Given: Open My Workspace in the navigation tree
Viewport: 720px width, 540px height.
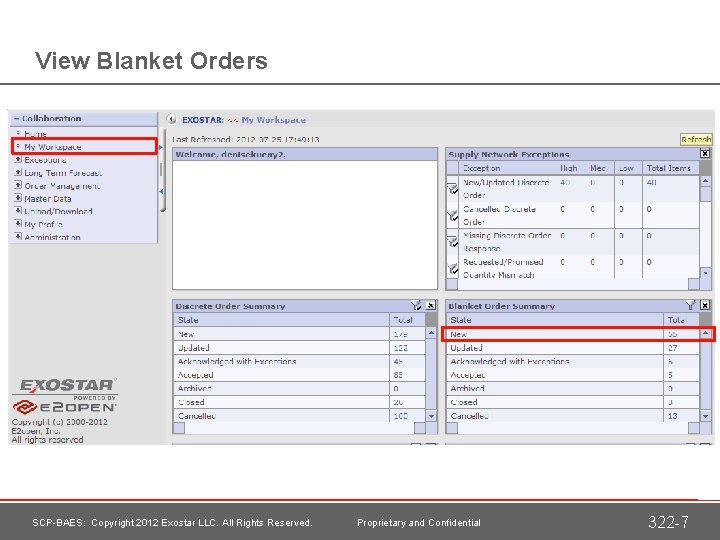Looking at the screenshot, I should click(x=53, y=147).
